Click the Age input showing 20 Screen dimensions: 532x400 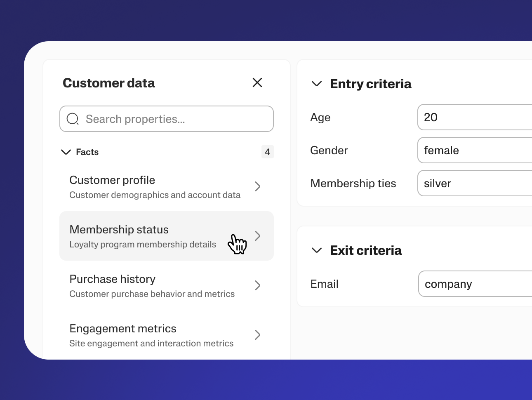click(474, 117)
